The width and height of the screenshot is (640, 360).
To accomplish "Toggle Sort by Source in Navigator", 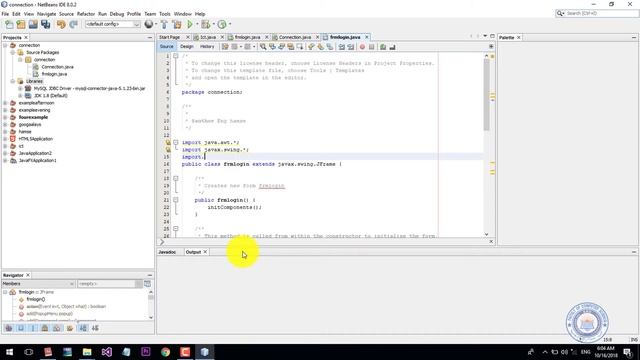I will (x=95, y=328).
